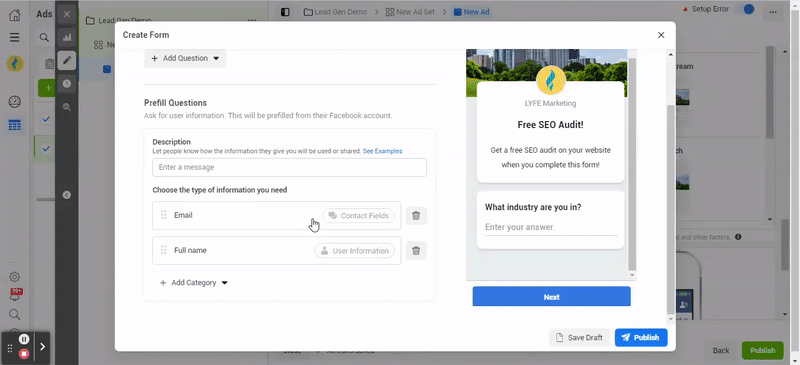Click the LYFE Marketing logo in preview
Screen dimensions: 800x365
pyautogui.click(x=551, y=80)
